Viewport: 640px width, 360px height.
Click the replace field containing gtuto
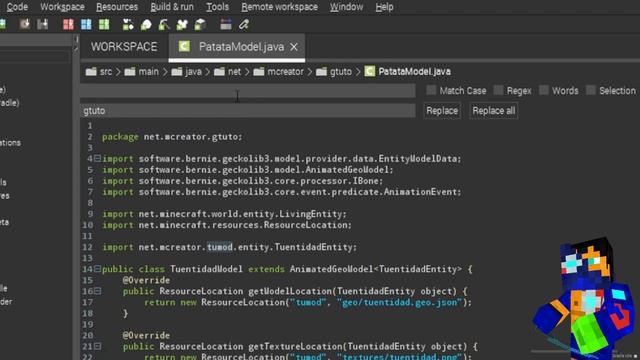247,111
